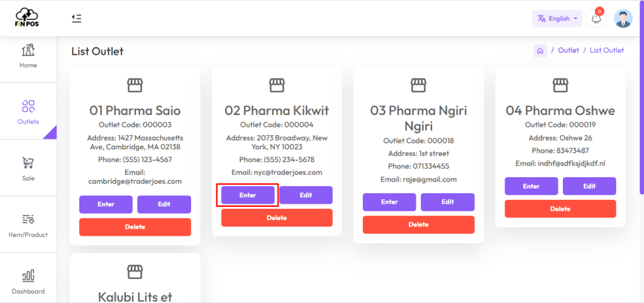Collapse the sidebar menu toggle
The width and height of the screenshot is (644, 303).
coord(76,18)
